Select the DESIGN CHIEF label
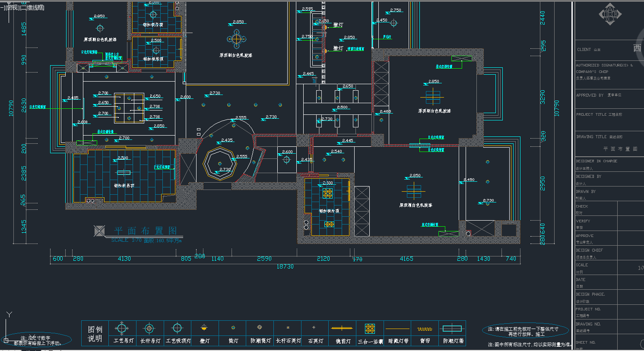The height and width of the screenshot is (351, 644). tap(589, 250)
